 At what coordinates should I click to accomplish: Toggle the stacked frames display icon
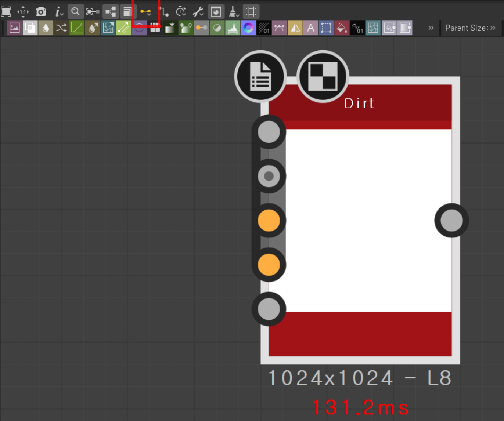tap(127, 11)
